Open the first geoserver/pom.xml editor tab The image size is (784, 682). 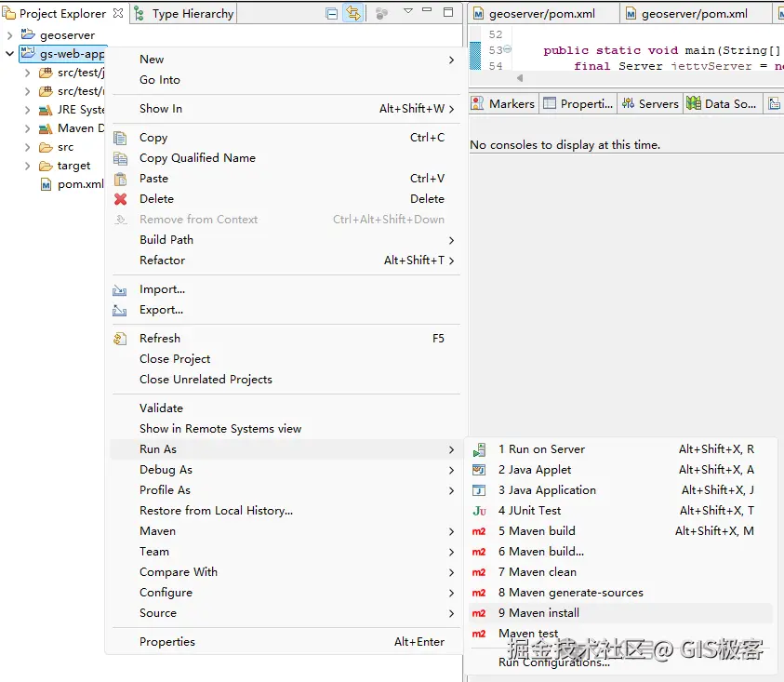tap(543, 14)
